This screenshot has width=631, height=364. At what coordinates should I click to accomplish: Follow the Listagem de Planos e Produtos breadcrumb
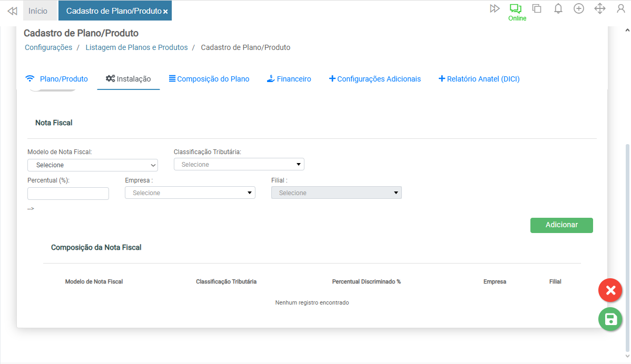137,47
